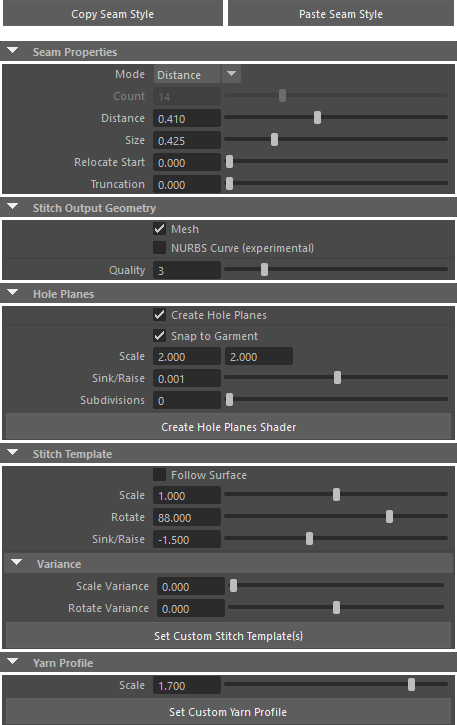Collapse the Seam Properties section

click(13, 51)
